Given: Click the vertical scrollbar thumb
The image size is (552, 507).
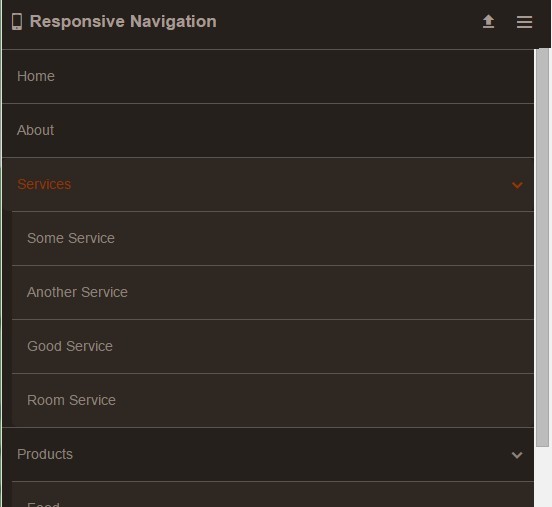Looking at the screenshot, I should 542,248.
